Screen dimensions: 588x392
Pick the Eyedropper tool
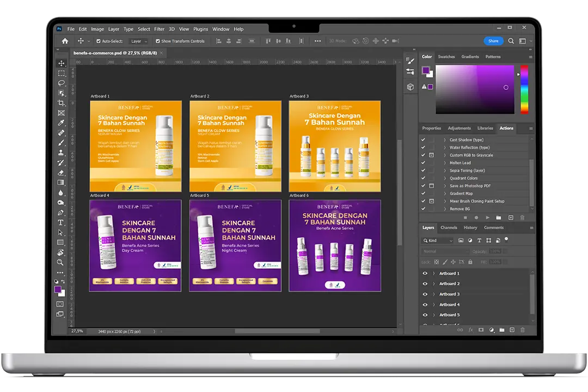[62, 123]
